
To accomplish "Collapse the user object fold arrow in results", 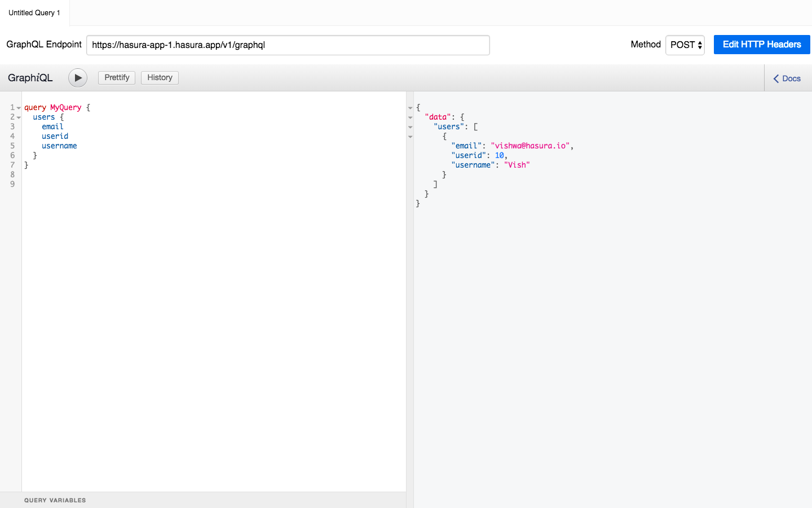I will pos(411,137).
